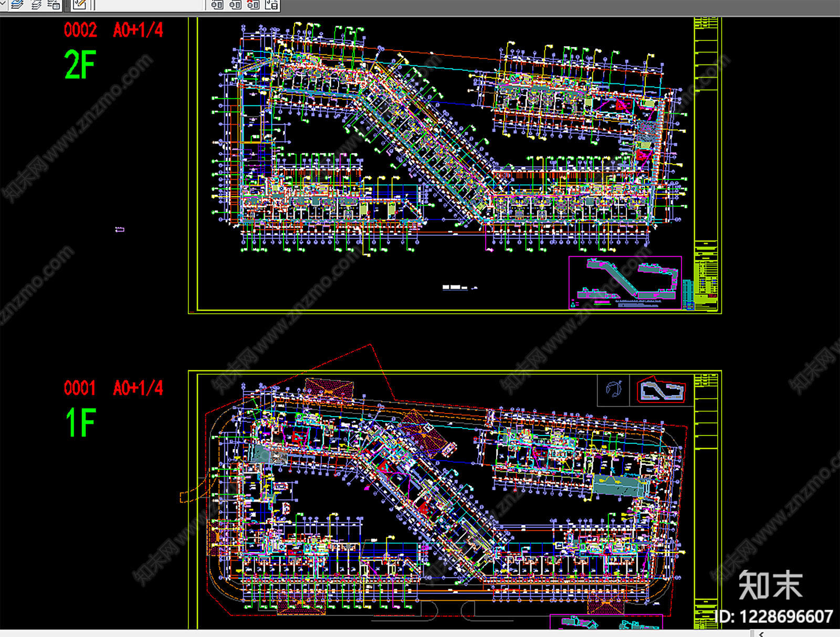The image size is (840, 637).
Task: Select the green 1F floor label
Action: point(81,422)
